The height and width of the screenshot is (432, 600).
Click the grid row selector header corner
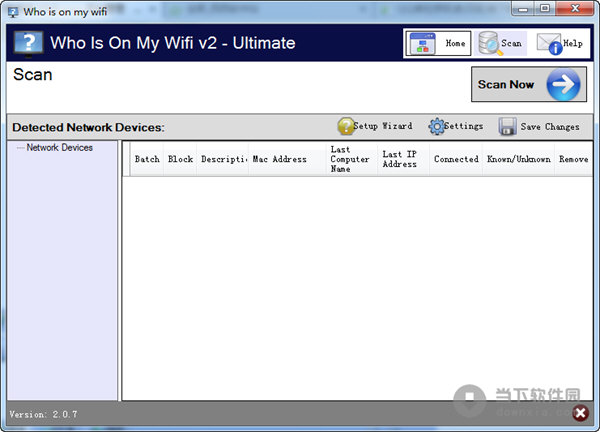coord(127,159)
